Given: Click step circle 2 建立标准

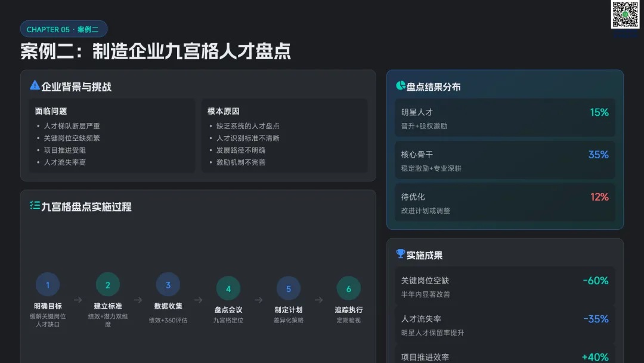Looking at the screenshot, I should point(107,284).
